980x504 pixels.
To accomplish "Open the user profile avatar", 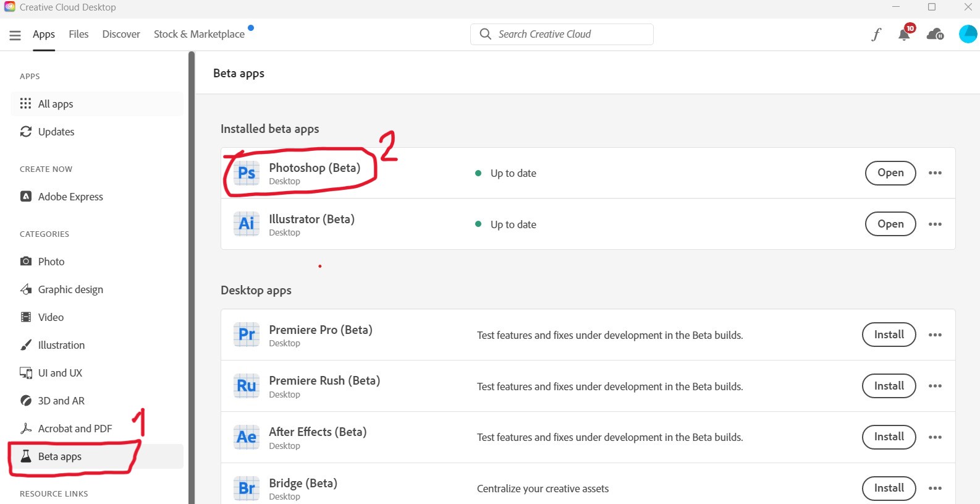I will click(x=968, y=34).
